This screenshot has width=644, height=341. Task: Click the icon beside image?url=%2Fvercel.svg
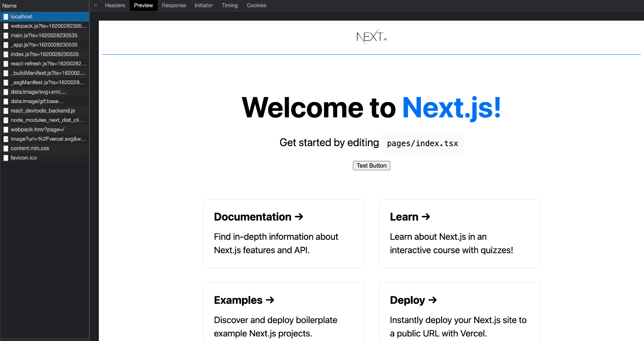click(6, 139)
